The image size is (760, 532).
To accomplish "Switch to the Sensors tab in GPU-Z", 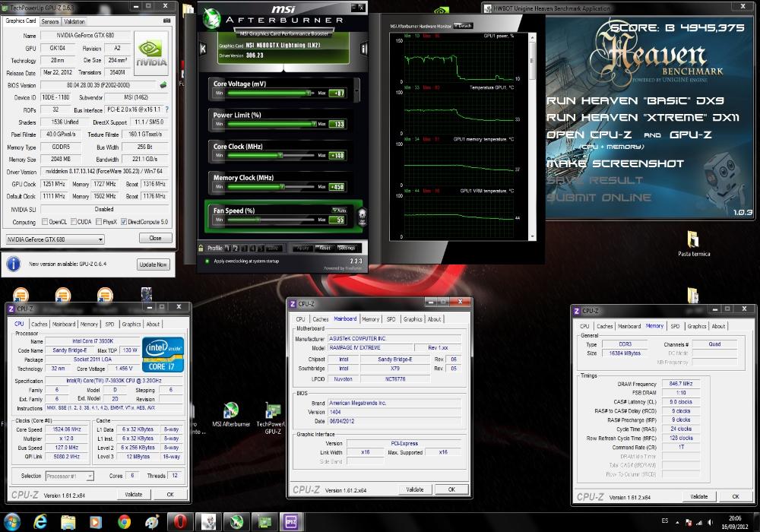I will pos(50,21).
